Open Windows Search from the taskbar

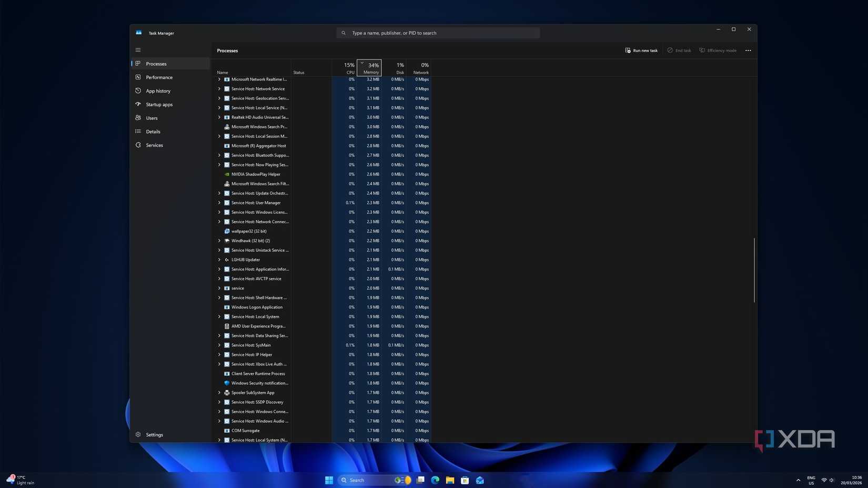(x=356, y=480)
